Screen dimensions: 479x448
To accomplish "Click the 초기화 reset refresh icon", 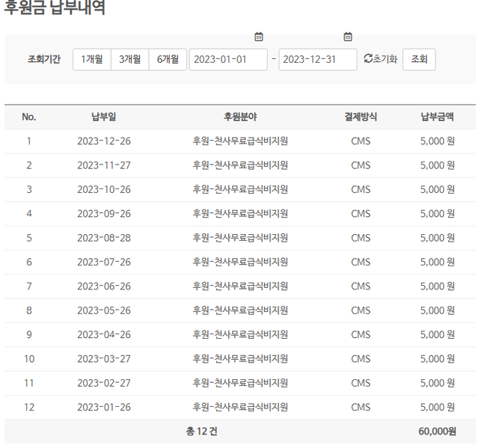I will coord(367,59).
